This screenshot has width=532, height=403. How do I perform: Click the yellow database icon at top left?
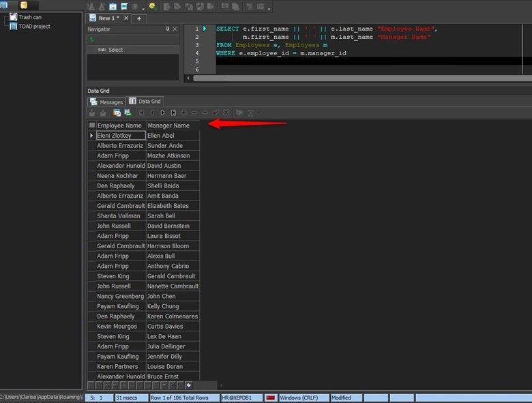click(24, 5)
